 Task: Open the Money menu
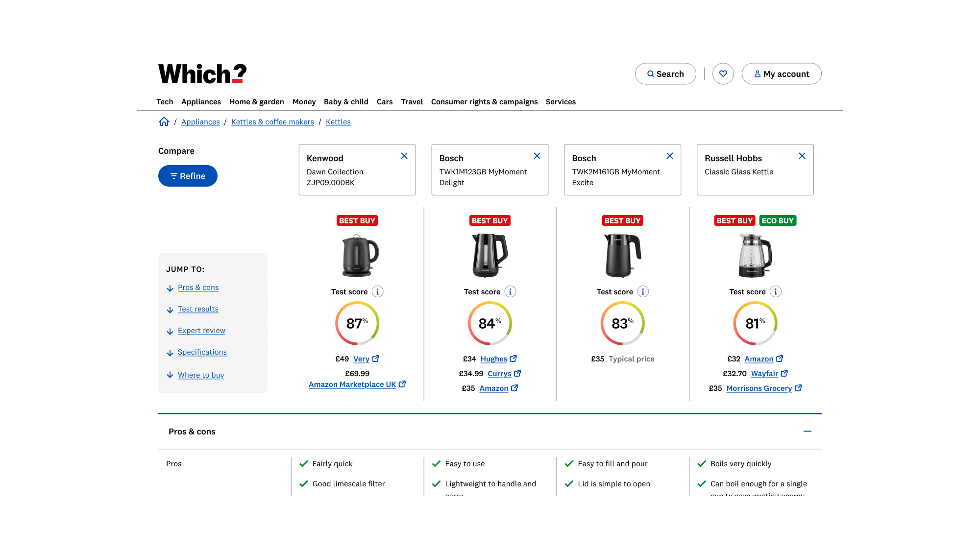(x=304, y=102)
